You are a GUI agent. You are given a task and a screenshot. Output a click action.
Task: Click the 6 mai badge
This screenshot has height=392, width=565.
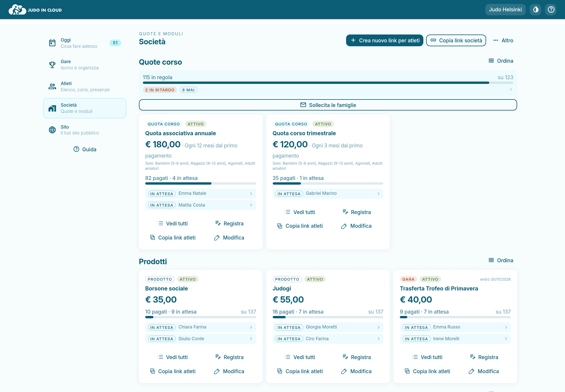coord(188,90)
